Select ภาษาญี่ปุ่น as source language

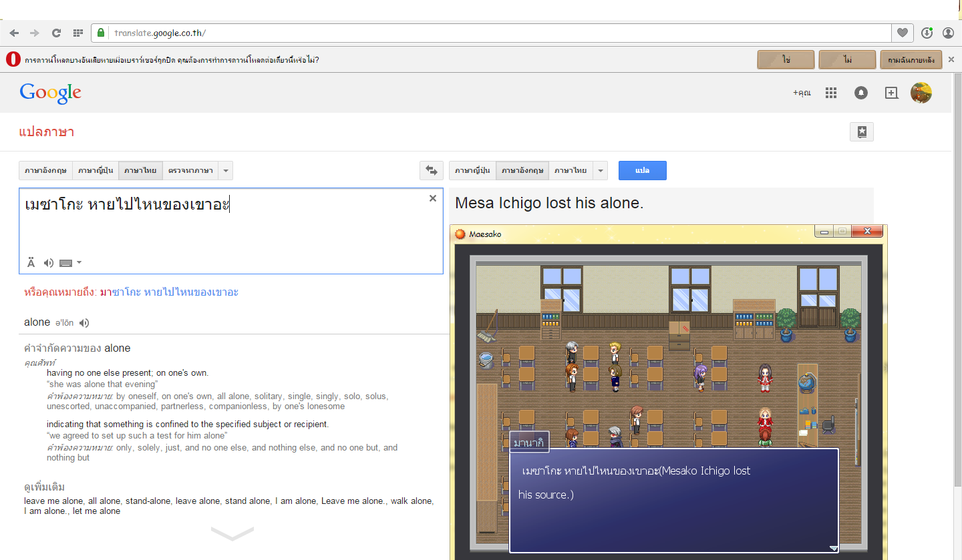coord(96,171)
